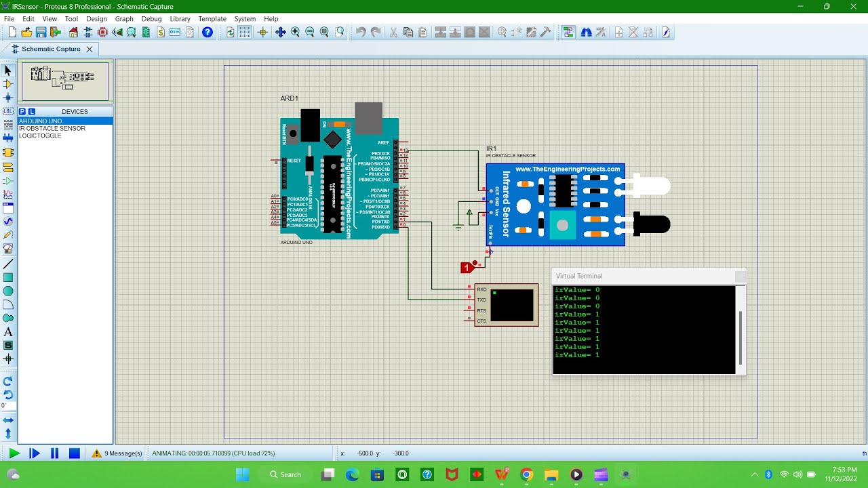Play the simulation
This screenshot has height=488, width=868.
pos(14,453)
